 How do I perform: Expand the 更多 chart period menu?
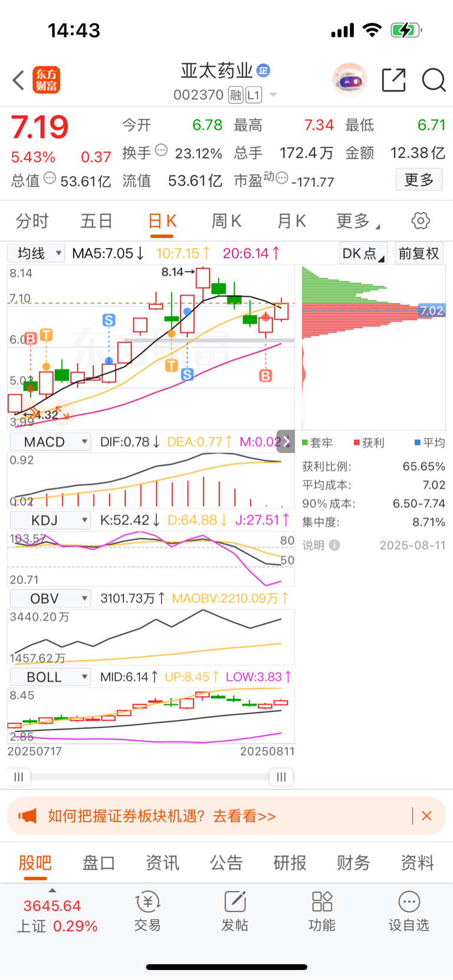click(x=357, y=221)
